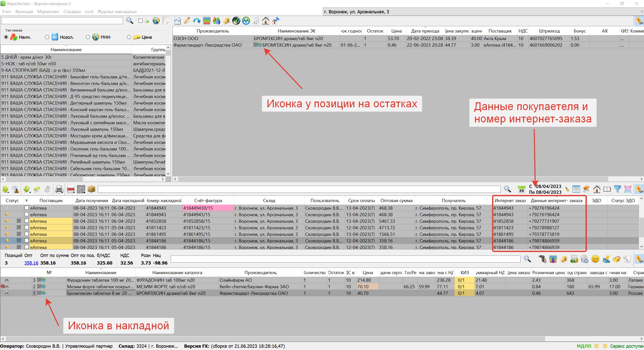The height and width of the screenshot is (350, 644).
Task: Open the Маркетинг menu
Action: pyautogui.click(x=48, y=12)
